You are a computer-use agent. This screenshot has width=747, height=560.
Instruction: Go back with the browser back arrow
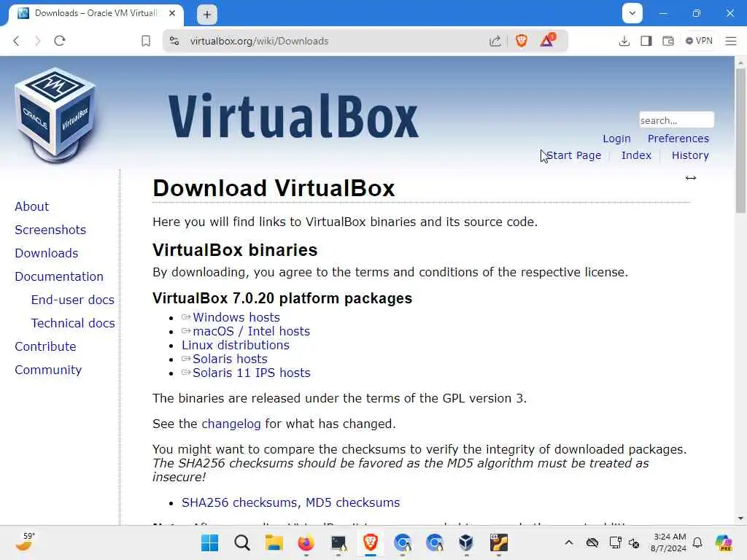[16, 41]
